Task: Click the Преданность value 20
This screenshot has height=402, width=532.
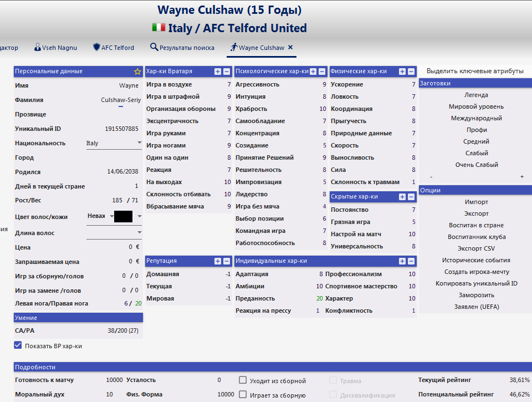Action: [320, 298]
